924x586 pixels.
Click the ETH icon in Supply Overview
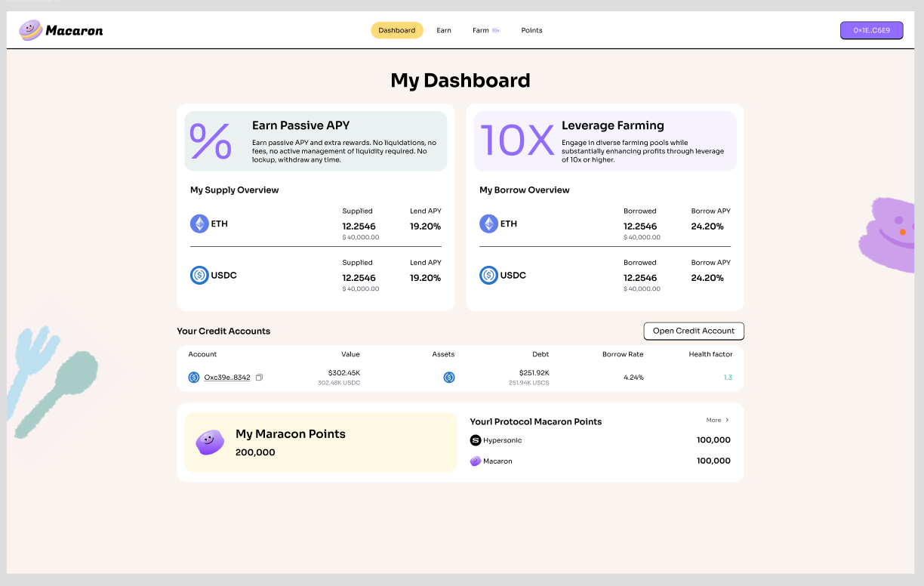tap(199, 224)
